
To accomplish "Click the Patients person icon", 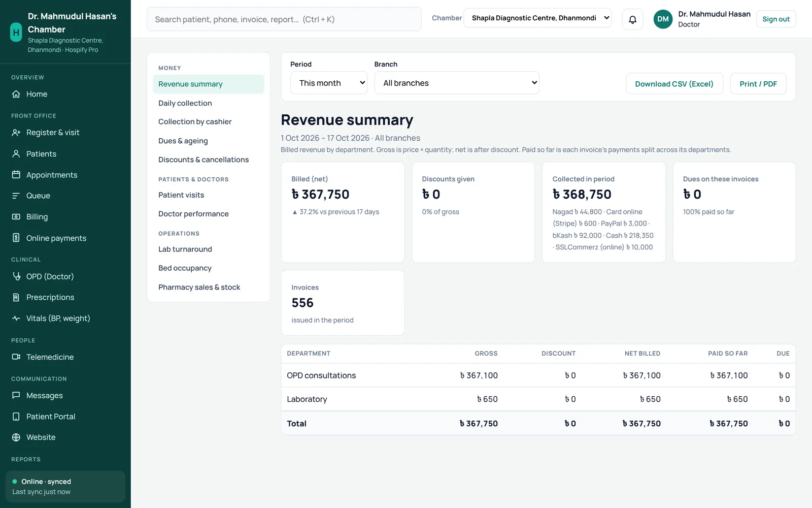I will coord(16,154).
